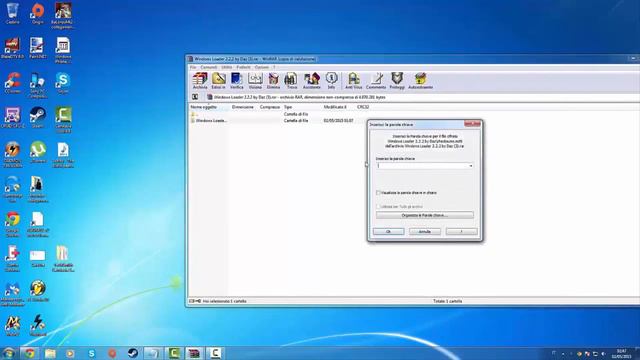Open the Origin desktop shortcut
This screenshot has width=640, height=360.
[x=38, y=13]
